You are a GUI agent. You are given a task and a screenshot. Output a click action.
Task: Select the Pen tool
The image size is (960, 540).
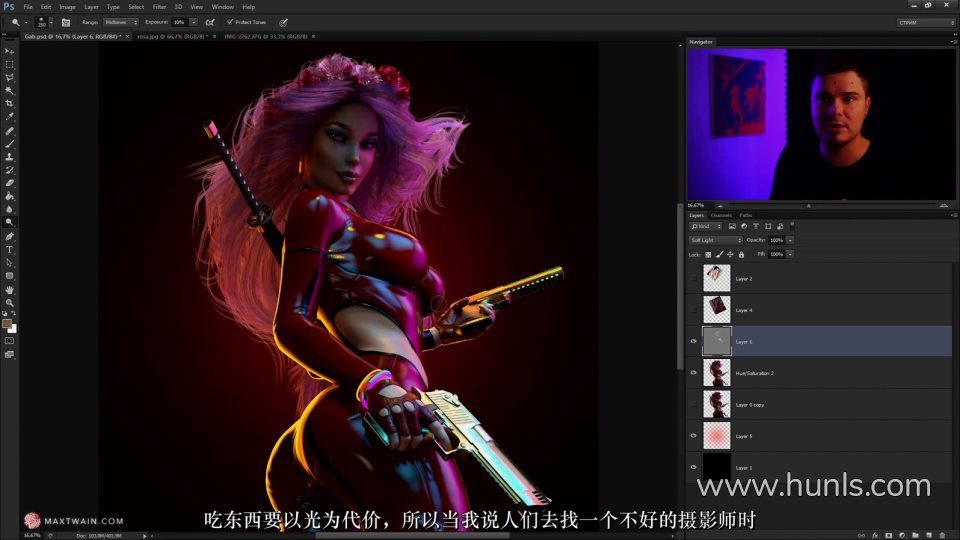pyautogui.click(x=9, y=236)
